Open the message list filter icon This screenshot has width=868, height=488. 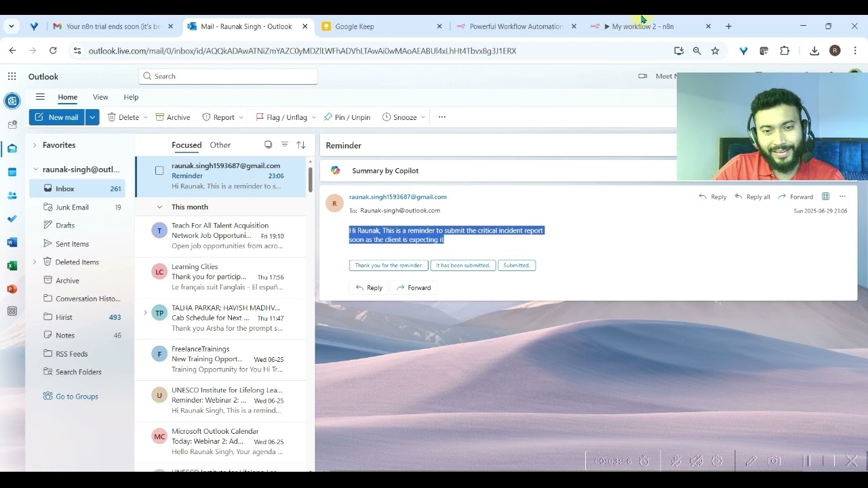pos(285,144)
